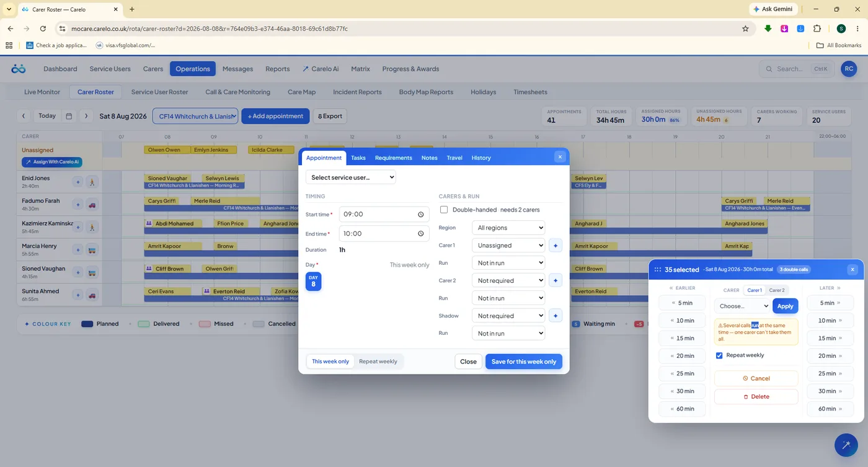Go to next day with right chevron
The image size is (868, 467).
pos(86,116)
